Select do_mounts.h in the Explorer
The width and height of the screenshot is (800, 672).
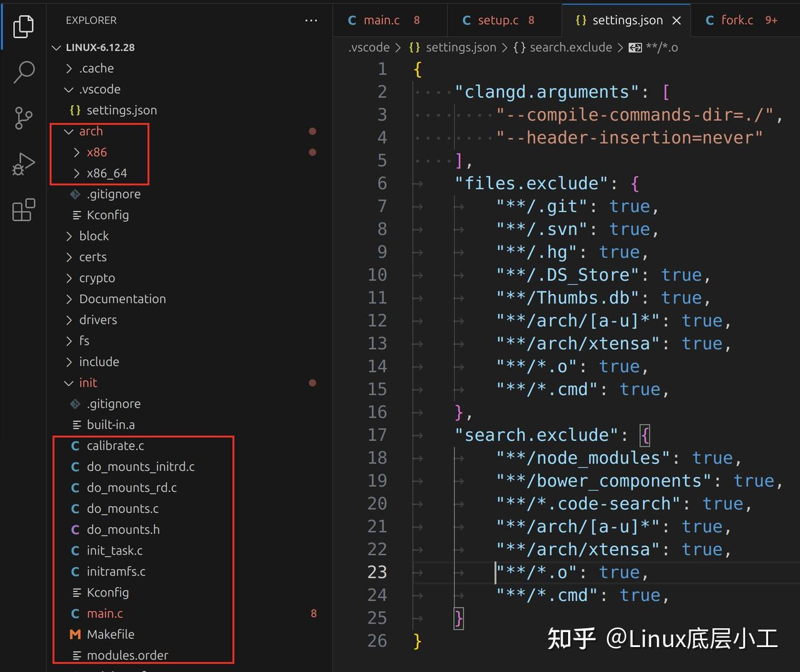click(125, 529)
